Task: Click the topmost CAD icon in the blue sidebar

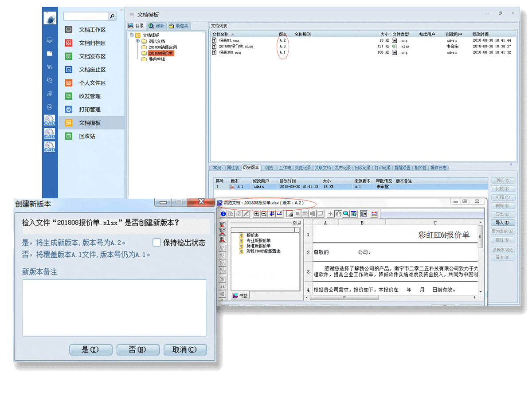Action: 50,120
